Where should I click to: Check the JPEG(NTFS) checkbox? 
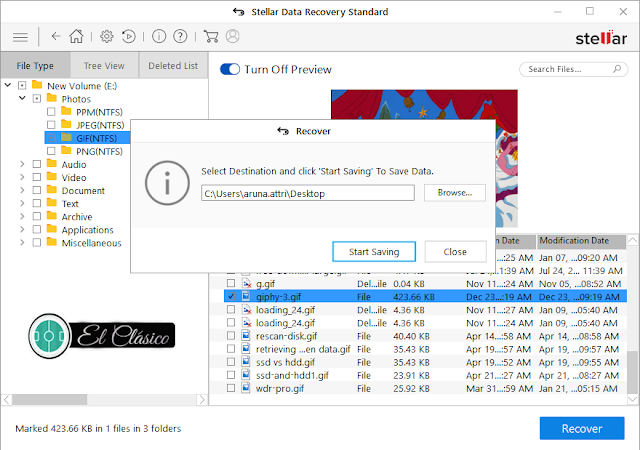[x=51, y=125]
